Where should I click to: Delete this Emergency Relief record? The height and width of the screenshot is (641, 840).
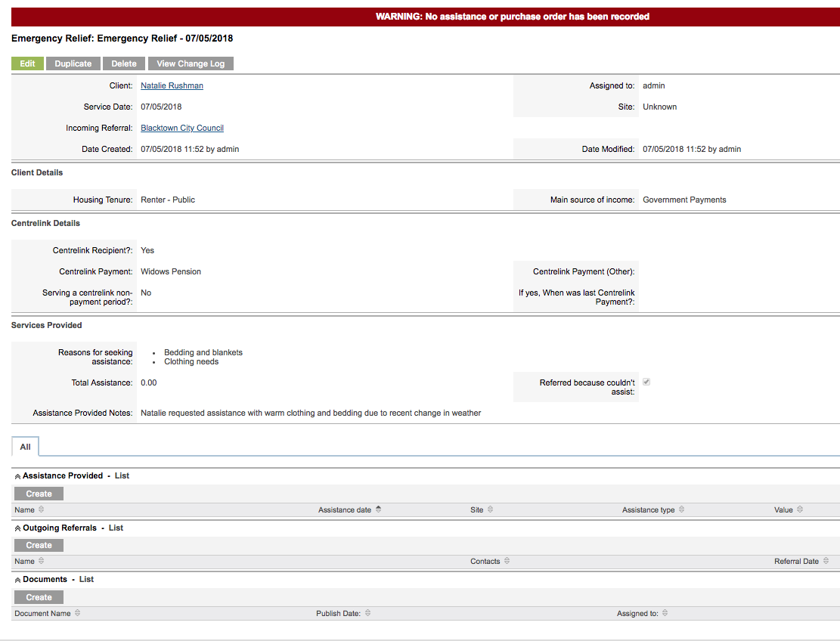click(x=124, y=63)
